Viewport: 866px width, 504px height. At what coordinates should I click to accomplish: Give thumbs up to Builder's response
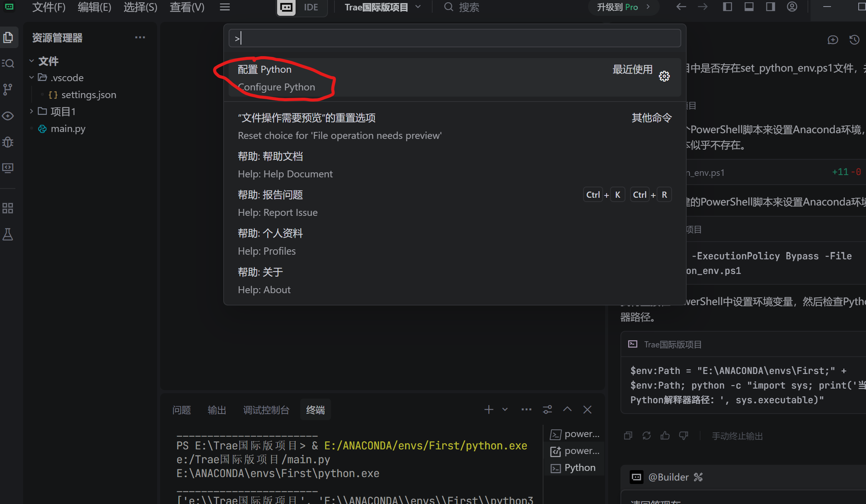tap(665, 435)
